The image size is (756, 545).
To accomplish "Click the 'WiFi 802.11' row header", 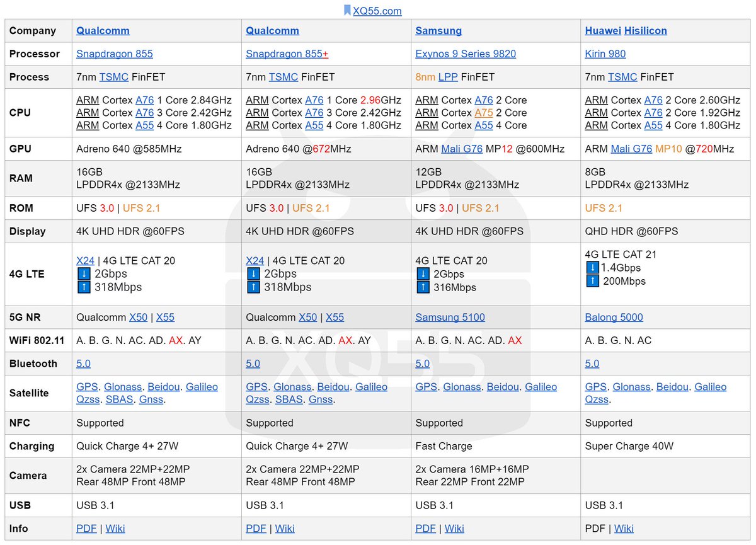I will pyautogui.click(x=37, y=340).
